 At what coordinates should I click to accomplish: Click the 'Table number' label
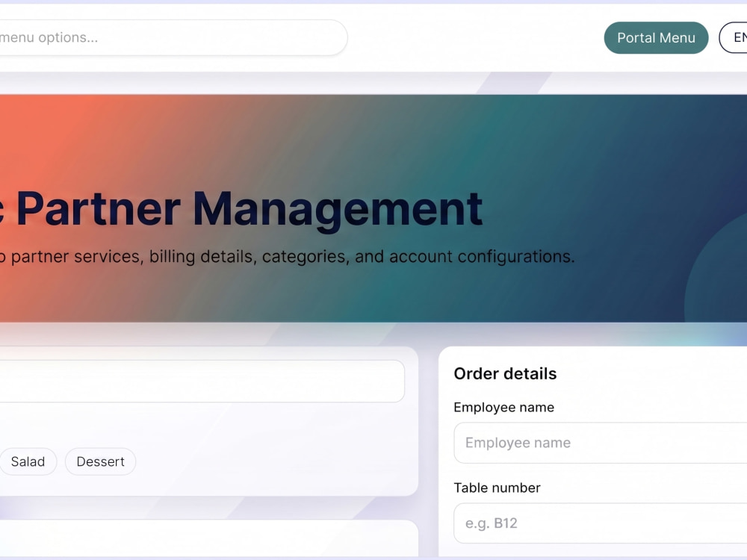pos(498,488)
